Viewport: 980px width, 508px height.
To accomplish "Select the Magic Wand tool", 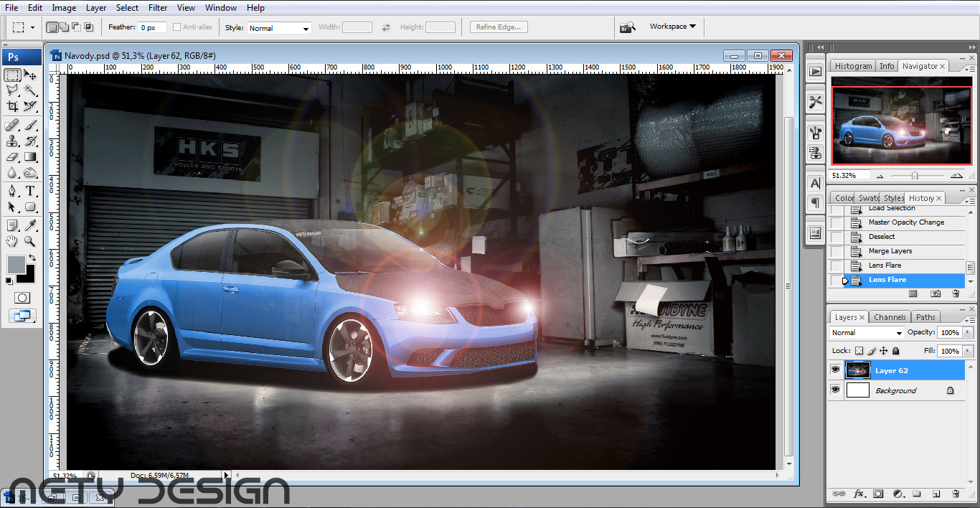I will (x=30, y=90).
